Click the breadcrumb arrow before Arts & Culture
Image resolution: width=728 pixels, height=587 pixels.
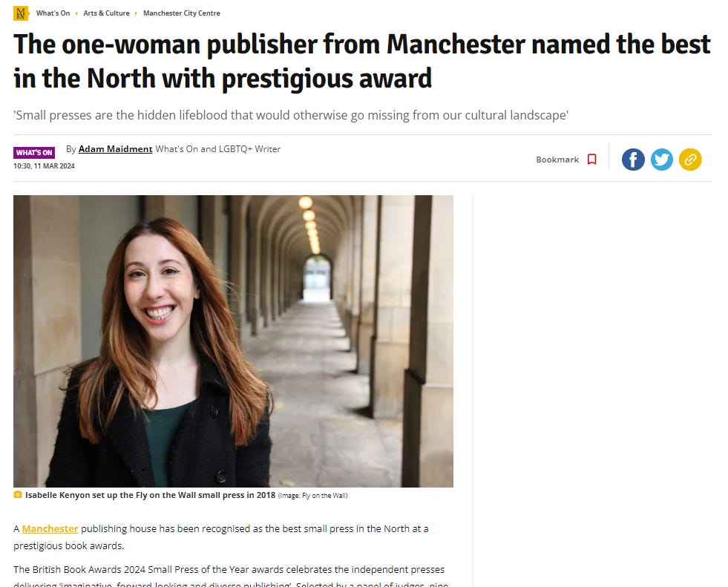pyautogui.click(x=76, y=13)
